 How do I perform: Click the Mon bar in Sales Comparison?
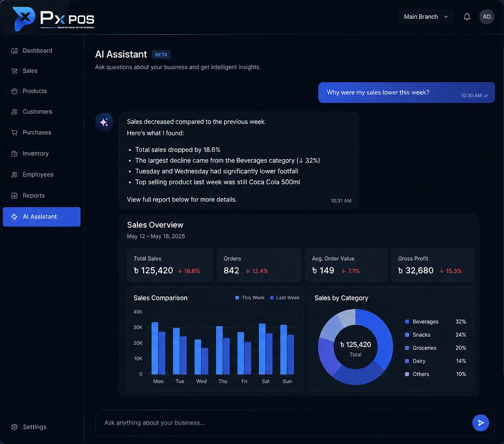158,349
